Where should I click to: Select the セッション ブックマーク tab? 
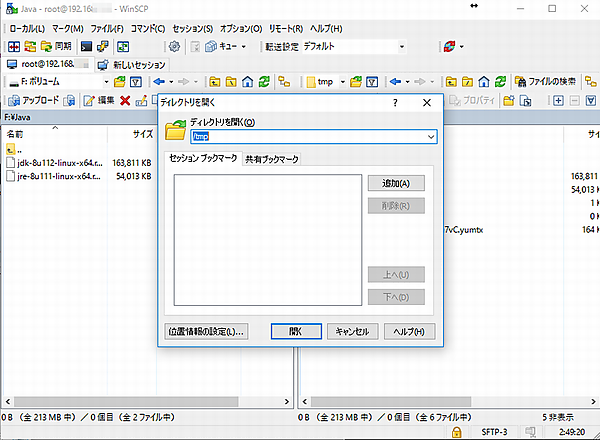[203, 158]
